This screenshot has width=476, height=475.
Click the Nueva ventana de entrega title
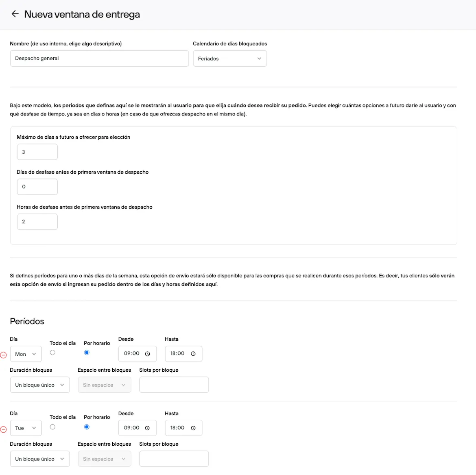(82, 14)
